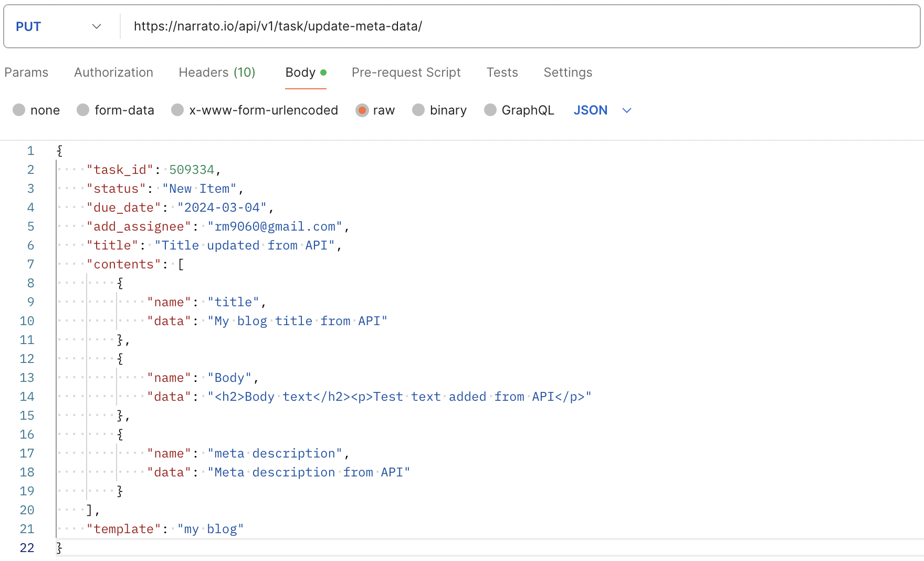Place cursor on the "contents" key line
Image resolution: width=924 pixels, height=561 pixels.
(x=123, y=264)
